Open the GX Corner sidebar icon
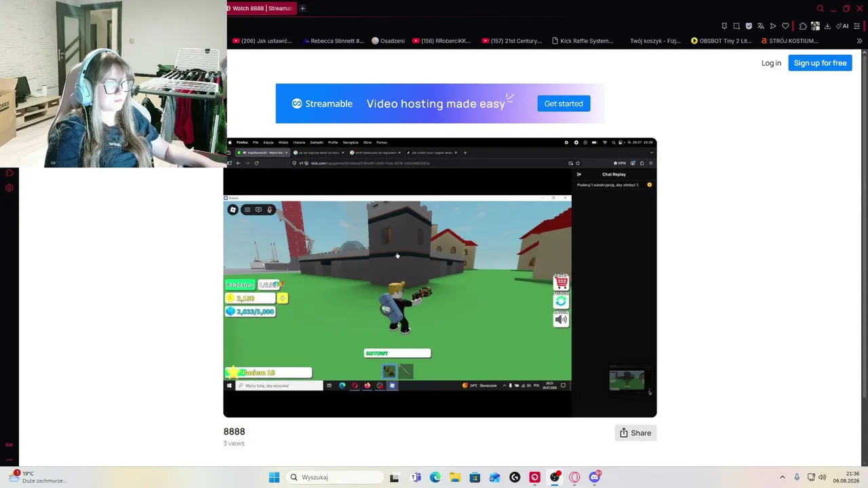This screenshot has width=868, height=488. pos(9,445)
